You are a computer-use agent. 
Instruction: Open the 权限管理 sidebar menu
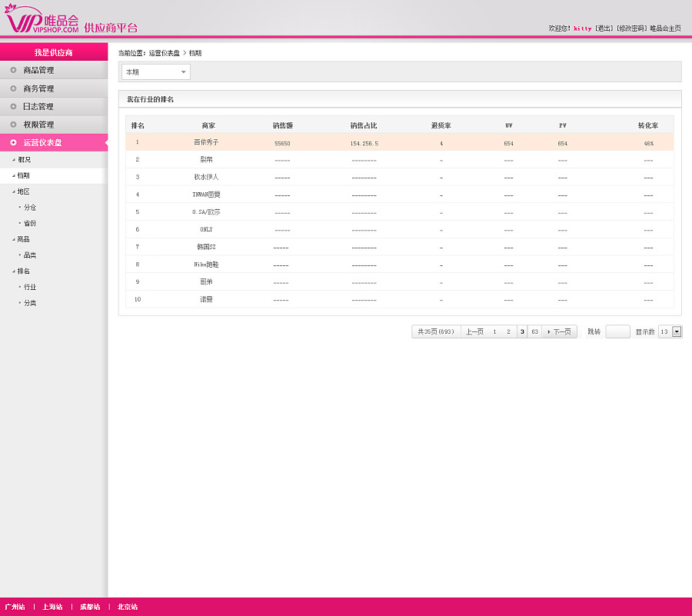pos(54,125)
